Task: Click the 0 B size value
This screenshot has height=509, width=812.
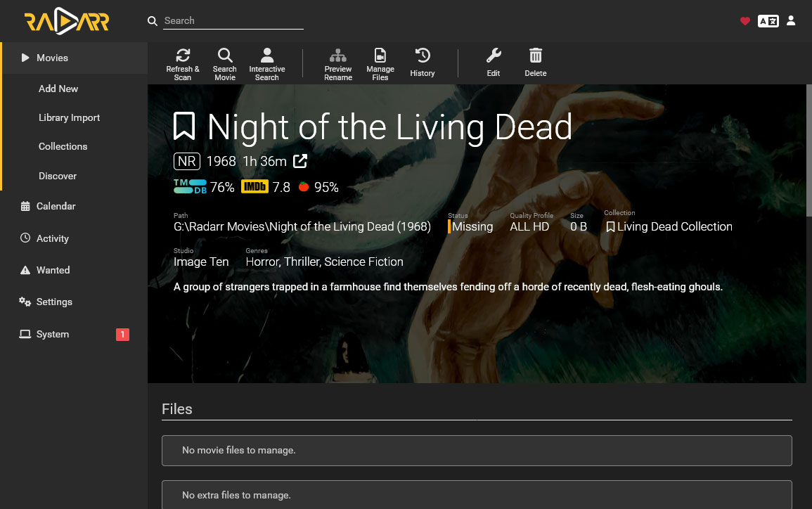Action: tap(579, 227)
